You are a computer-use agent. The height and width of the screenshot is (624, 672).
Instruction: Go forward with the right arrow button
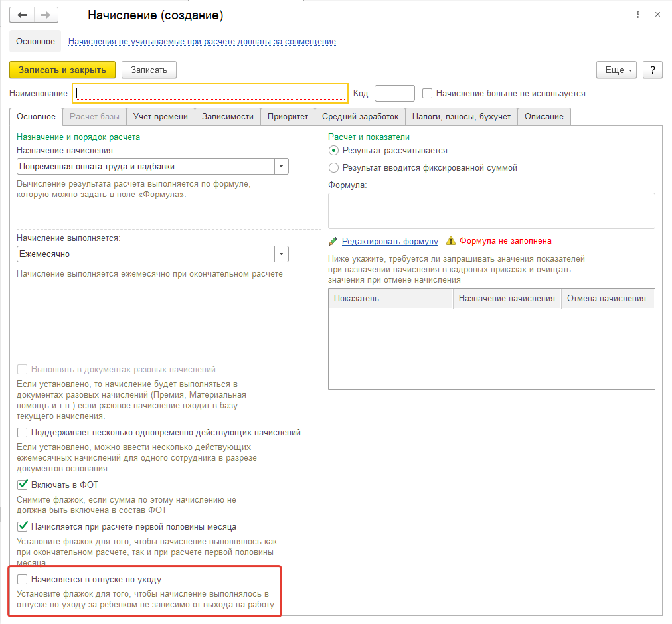click(x=46, y=15)
